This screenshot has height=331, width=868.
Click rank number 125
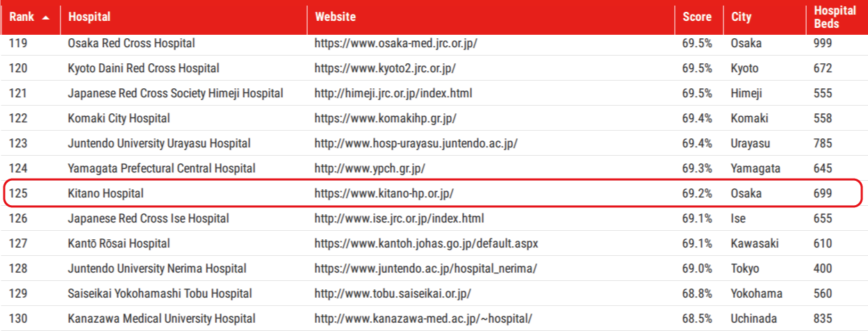(x=17, y=193)
